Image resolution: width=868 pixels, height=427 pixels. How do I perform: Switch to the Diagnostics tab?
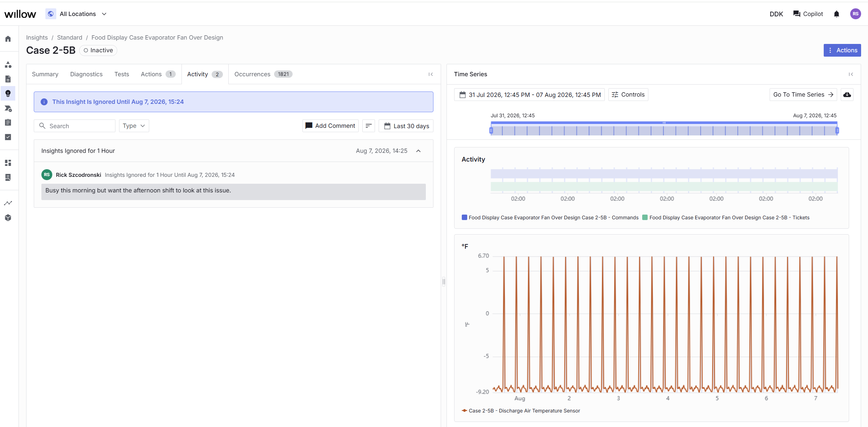pyautogui.click(x=86, y=74)
